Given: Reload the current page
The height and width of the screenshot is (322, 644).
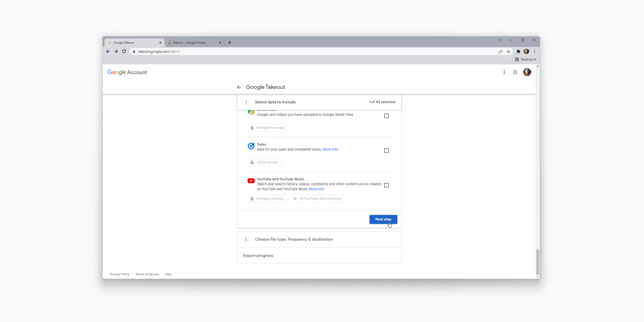Looking at the screenshot, I should coord(124,51).
